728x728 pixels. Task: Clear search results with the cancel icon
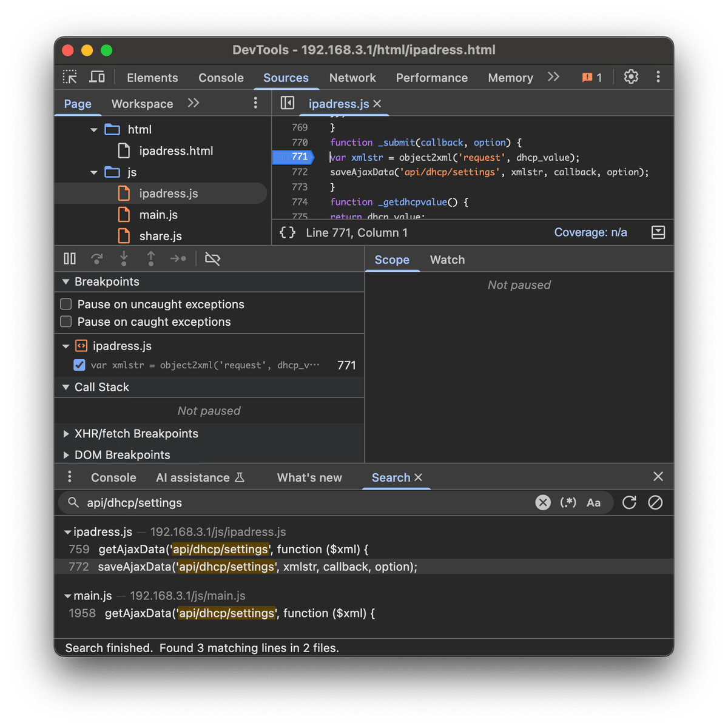coord(655,502)
